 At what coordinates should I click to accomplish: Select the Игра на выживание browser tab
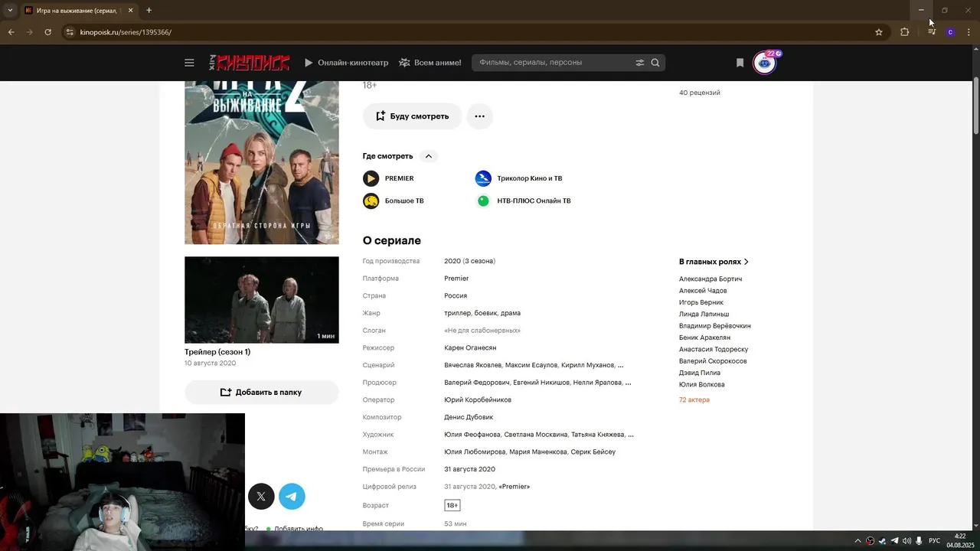[80, 11]
